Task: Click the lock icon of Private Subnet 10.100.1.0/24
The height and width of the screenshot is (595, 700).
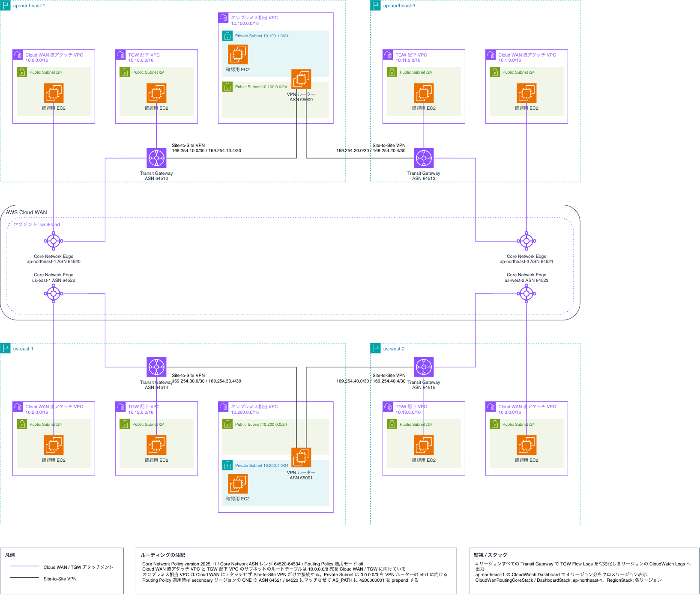Action: (227, 36)
